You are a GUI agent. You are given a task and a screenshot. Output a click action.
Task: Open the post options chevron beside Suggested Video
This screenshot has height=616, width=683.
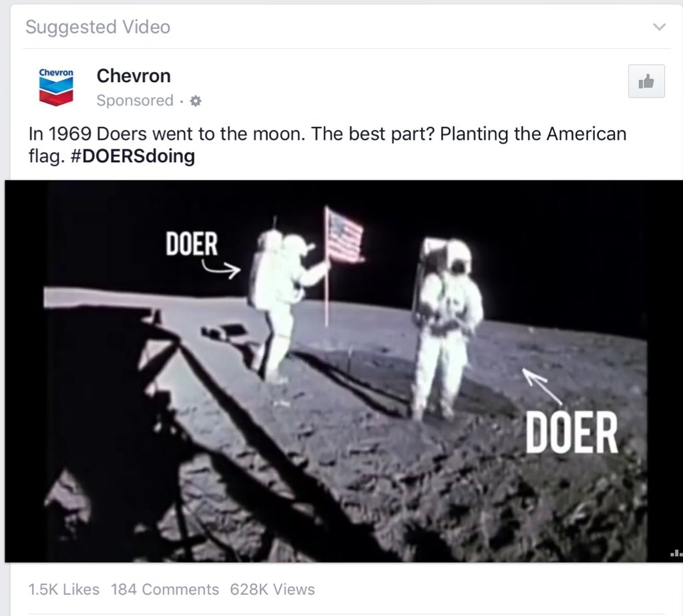[659, 27]
